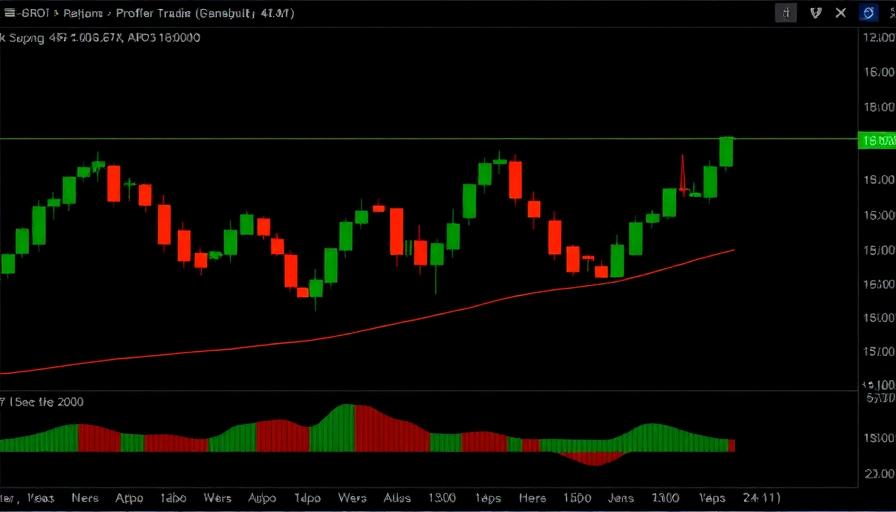Click the '12.00' top price axis value

[879, 38]
